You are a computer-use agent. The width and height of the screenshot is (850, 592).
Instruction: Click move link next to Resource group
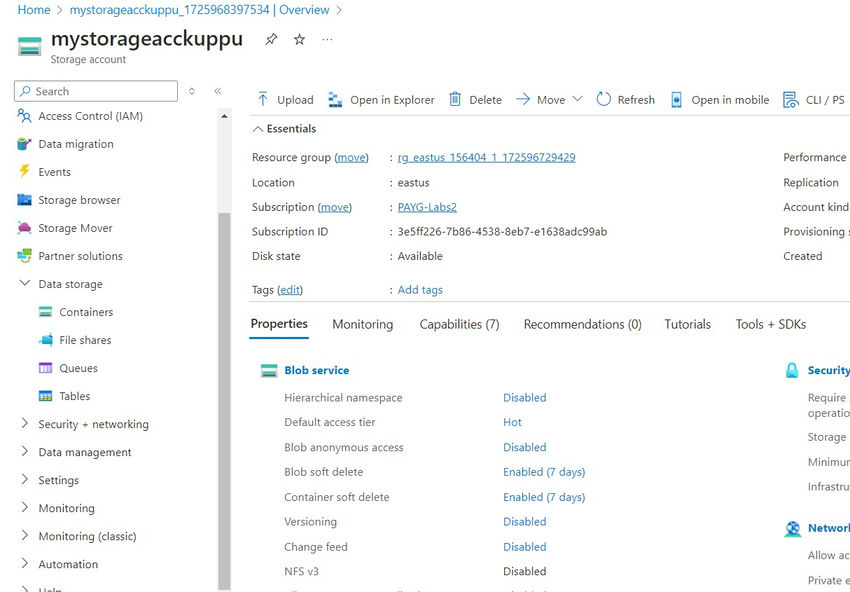pos(351,157)
